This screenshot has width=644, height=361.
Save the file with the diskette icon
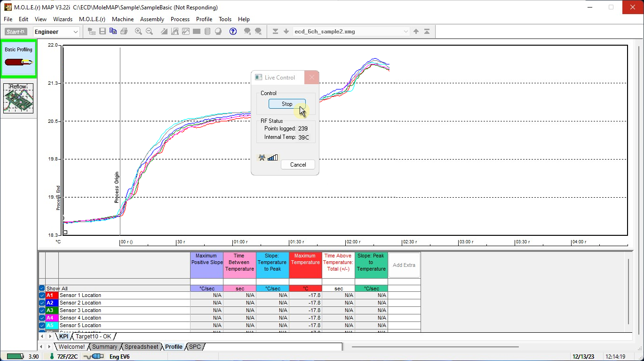pyautogui.click(x=102, y=32)
